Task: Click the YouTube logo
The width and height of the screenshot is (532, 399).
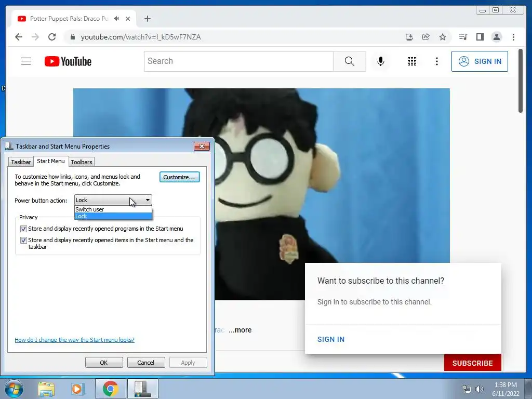Action: (68, 61)
